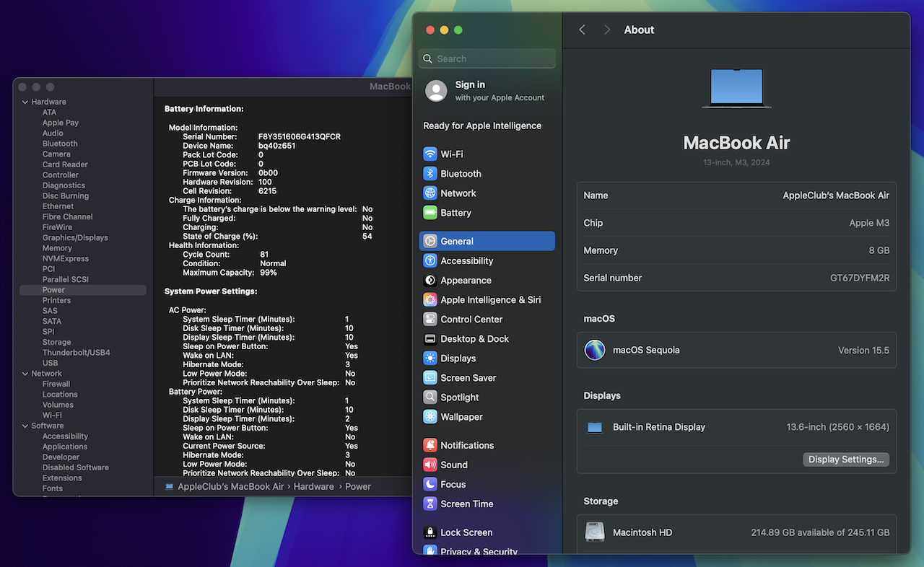Screen dimensions: 924x567
Task: Select Ethernet in System Information sidebar
Action: (x=58, y=206)
